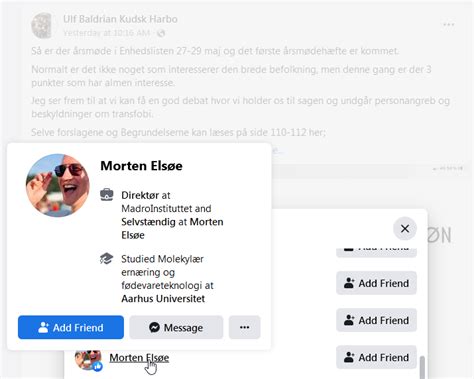The height and width of the screenshot is (379, 474).
Task: Click the graduation cap education icon
Action: click(107, 258)
